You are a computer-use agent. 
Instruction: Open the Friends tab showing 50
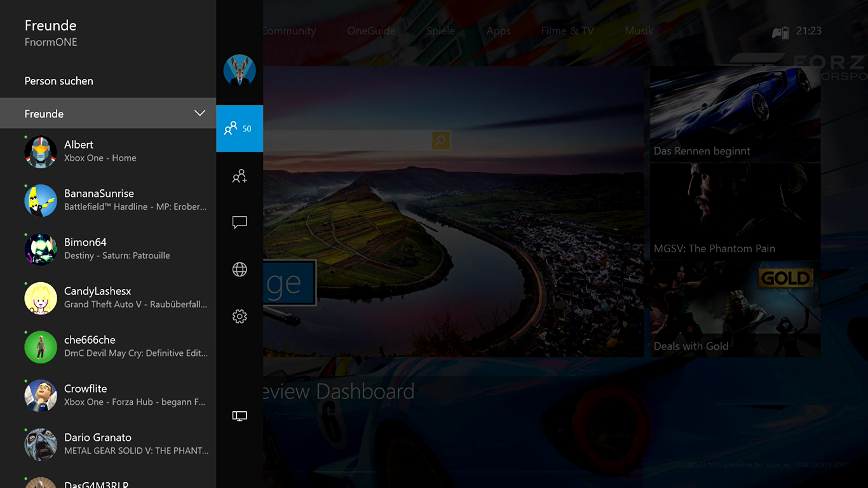240,128
